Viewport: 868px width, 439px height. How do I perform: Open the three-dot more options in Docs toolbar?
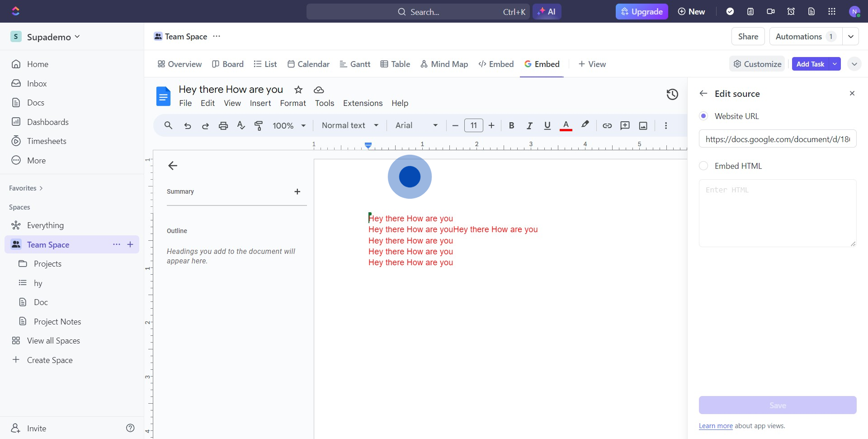point(666,126)
